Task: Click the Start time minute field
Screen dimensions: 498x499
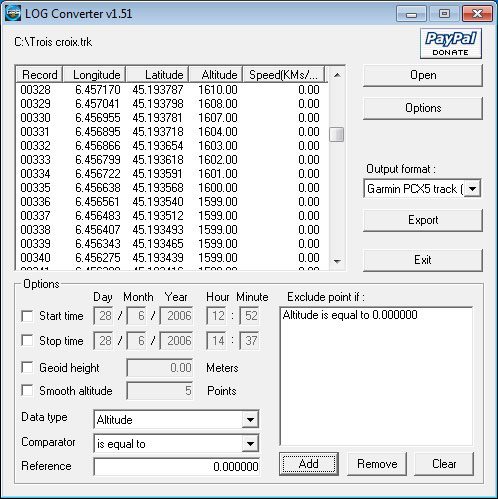Action: point(249,316)
